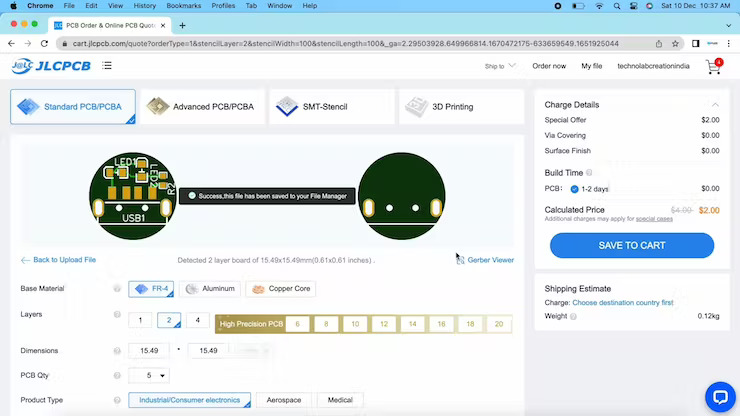The width and height of the screenshot is (740, 416).
Task: Open the Gerber Viewer link
Action: (x=491, y=260)
